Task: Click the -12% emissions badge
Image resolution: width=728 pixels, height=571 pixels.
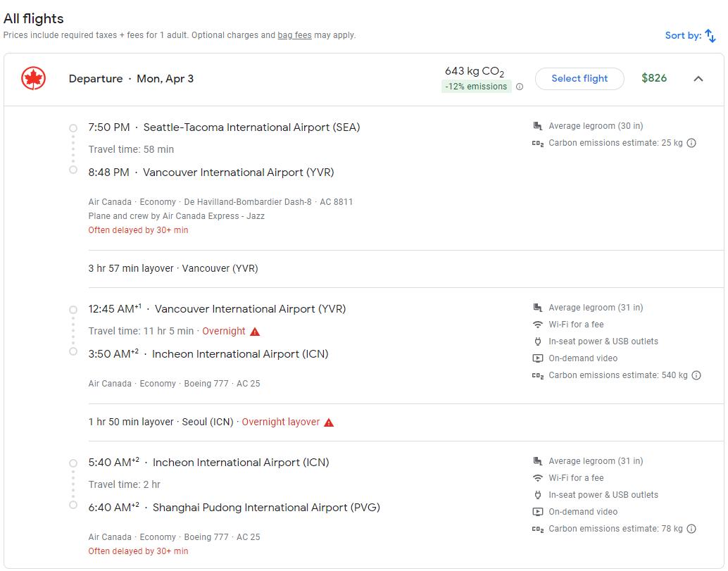Action: (476, 87)
